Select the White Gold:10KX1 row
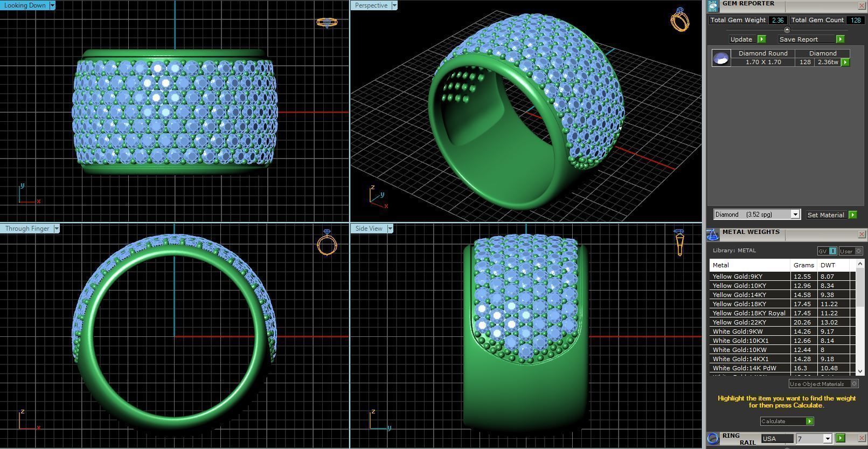The image size is (868, 449). 782,341
